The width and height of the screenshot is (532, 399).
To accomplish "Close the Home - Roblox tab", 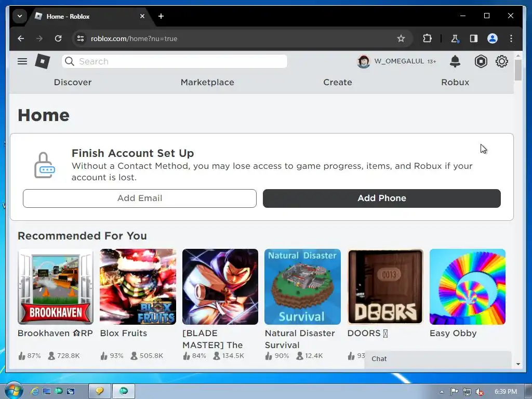I will pyautogui.click(x=142, y=16).
